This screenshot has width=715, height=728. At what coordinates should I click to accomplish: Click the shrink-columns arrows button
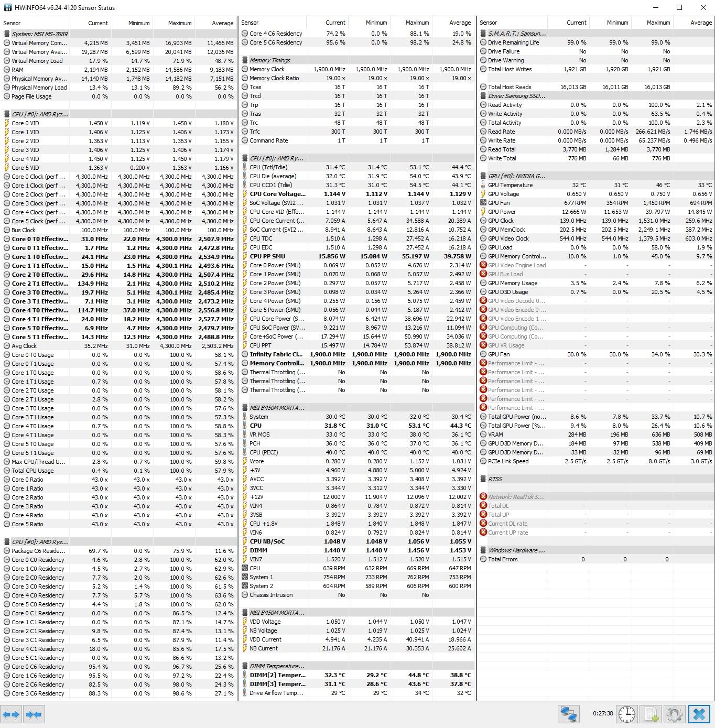click(34, 714)
